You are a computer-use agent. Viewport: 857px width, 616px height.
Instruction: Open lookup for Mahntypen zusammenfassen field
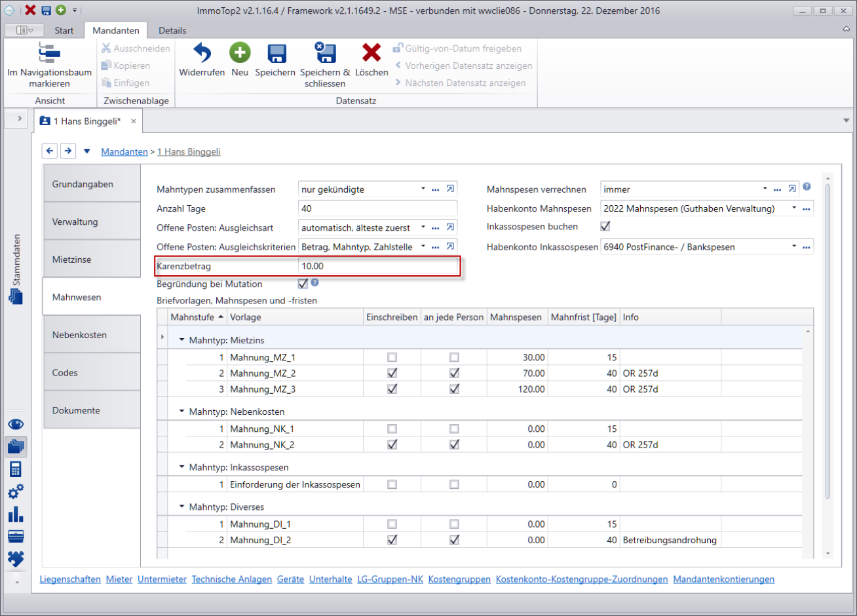tap(436, 189)
